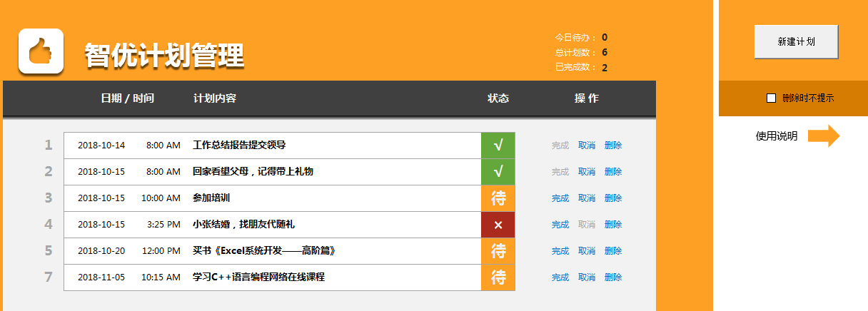The width and height of the screenshot is (868, 311).
Task: Mark 买书 Excel系统开发 as 完成
Action: pos(560,251)
